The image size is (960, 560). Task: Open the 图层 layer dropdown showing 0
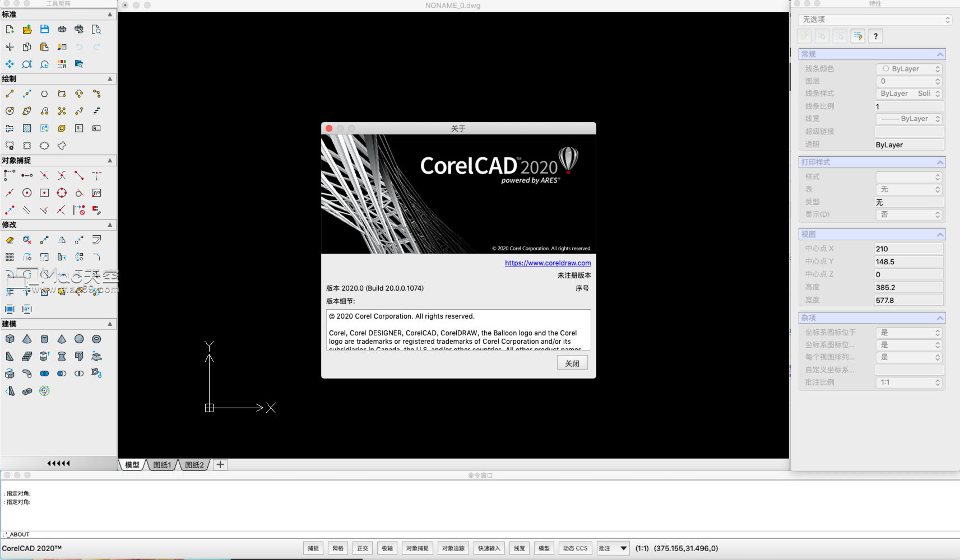(909, 81)
